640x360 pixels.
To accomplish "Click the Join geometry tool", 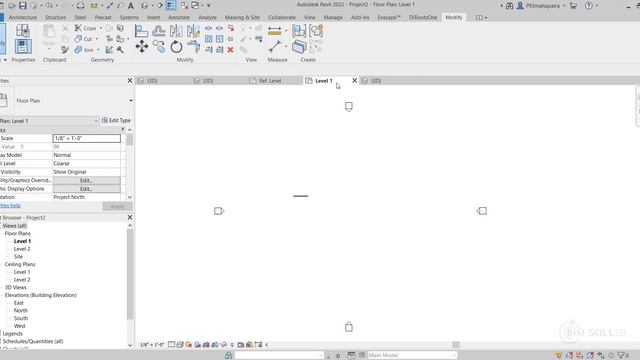I will pos(84,50).
